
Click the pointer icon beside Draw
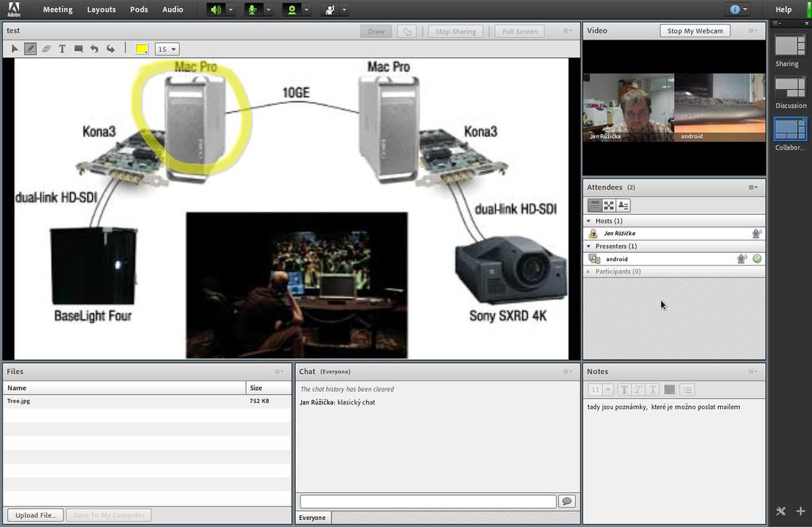[x=407, y=31]
